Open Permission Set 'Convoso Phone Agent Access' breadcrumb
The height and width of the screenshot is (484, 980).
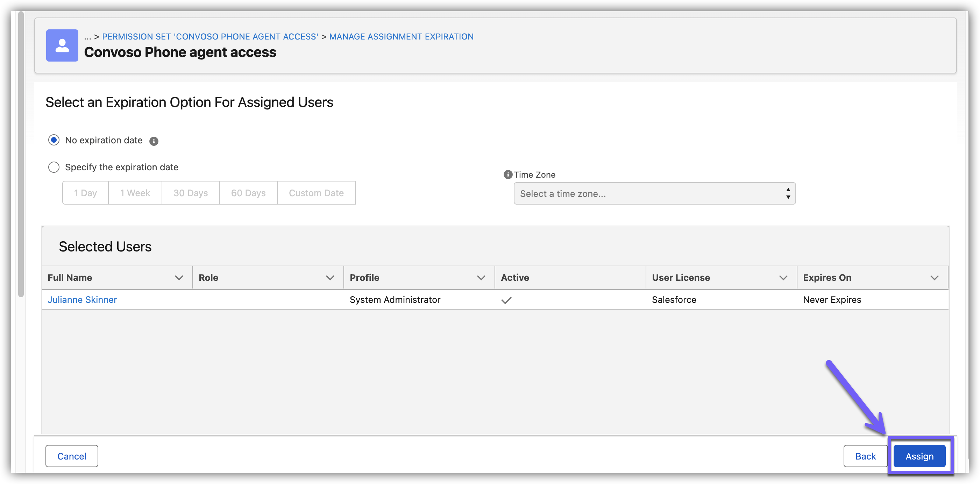tap(210, 36)
